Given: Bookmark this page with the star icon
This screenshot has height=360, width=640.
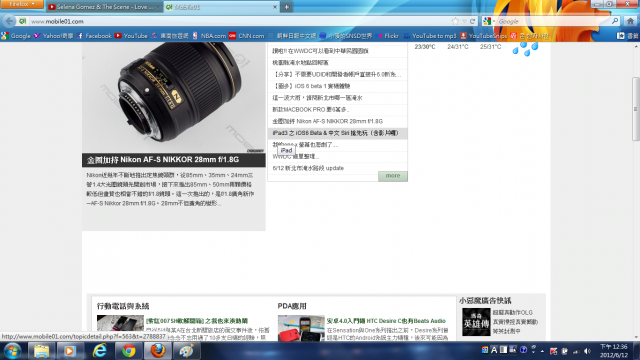Looking at the screenshot, I should click(x=455, y=21).
